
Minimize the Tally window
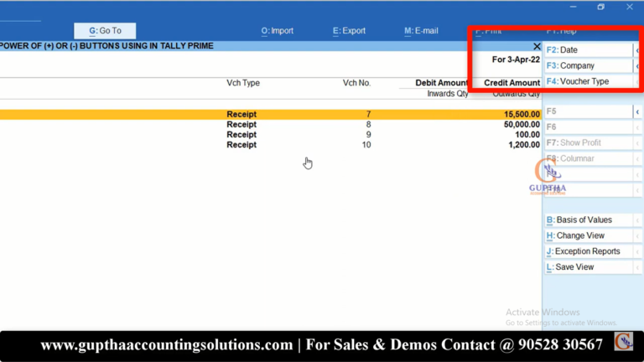click(x=573, y=7)
